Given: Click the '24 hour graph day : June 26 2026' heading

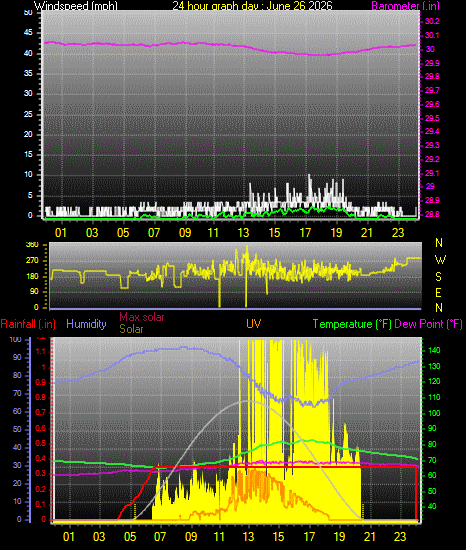Looking at the screenshot, I should pos(252,6).
